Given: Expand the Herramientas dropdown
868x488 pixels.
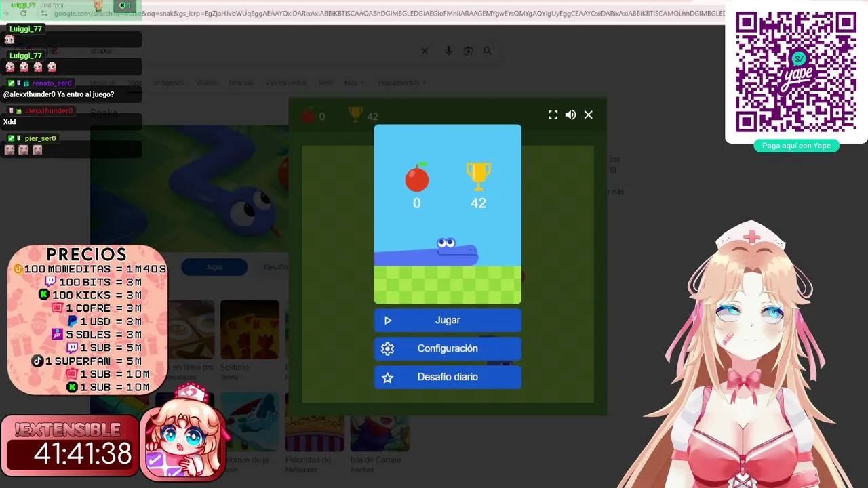Looking at the screenshot, I should pyautogui.click(x=402, y=83).
